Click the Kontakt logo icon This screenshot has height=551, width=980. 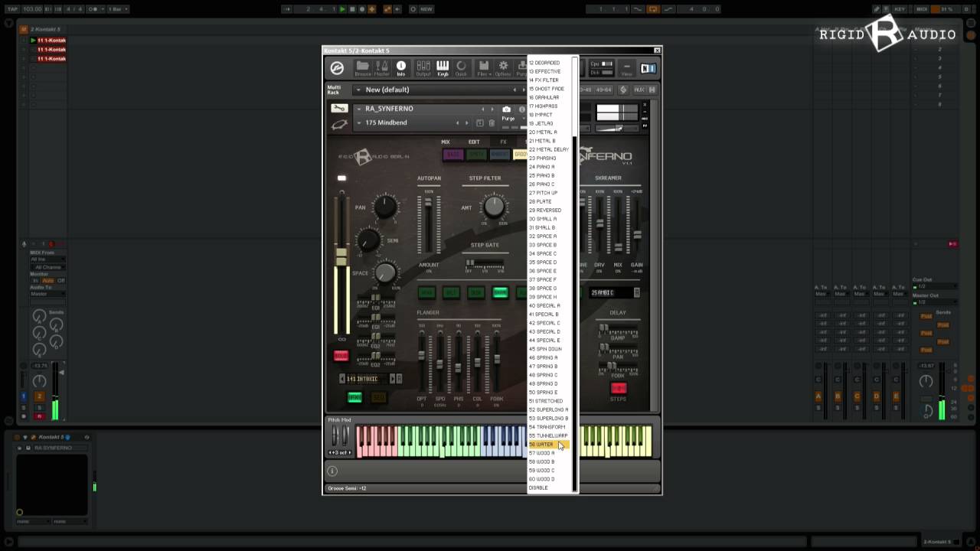(x=337, y=68)
